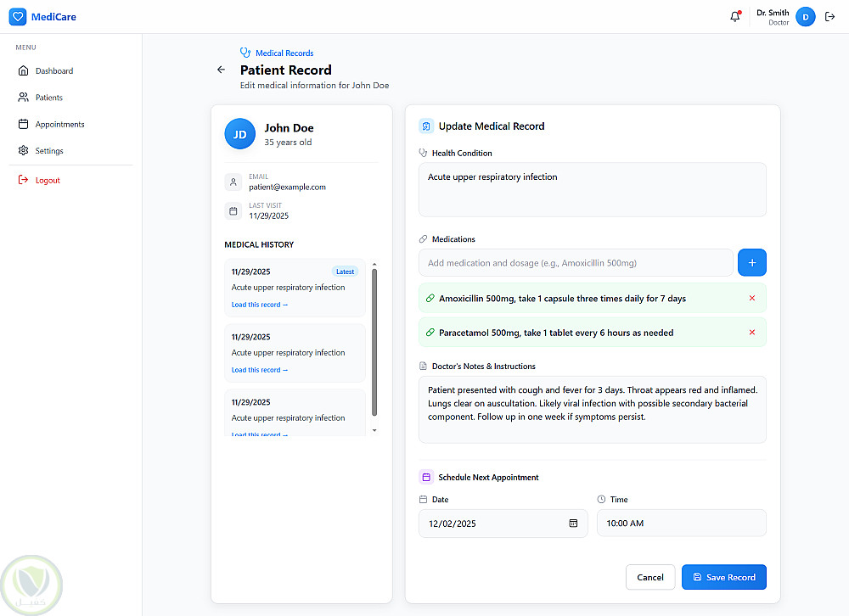Load the latest 11/29/2025 record
This screenshot has height=616, width=849.
[x=260, y=305]
